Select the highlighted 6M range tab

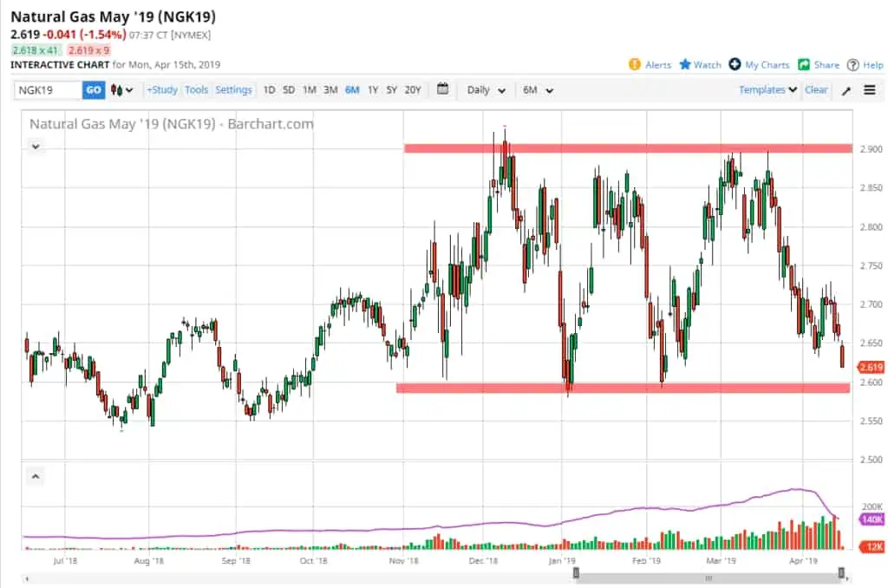(352, 90)
